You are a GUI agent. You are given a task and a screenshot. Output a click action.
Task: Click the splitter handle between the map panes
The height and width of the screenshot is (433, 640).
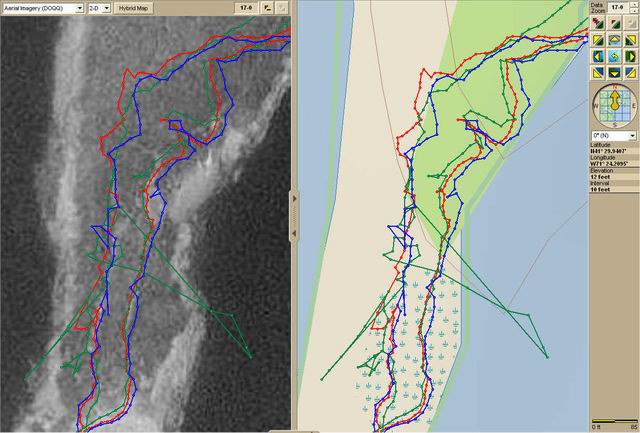(294, 216)
